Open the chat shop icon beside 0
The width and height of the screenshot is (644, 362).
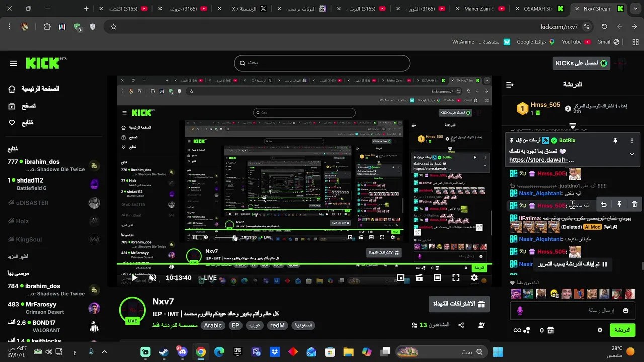coord(550,330)
